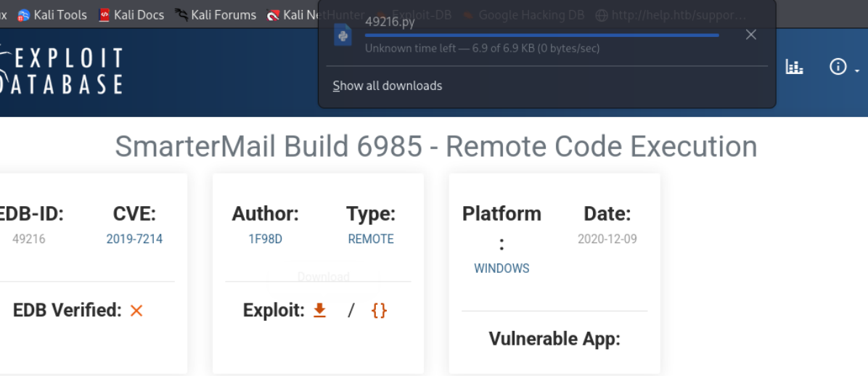Screen dimensions: 868x376
Task: Open the Kali Tools bookmark
Action: point(52,15)
